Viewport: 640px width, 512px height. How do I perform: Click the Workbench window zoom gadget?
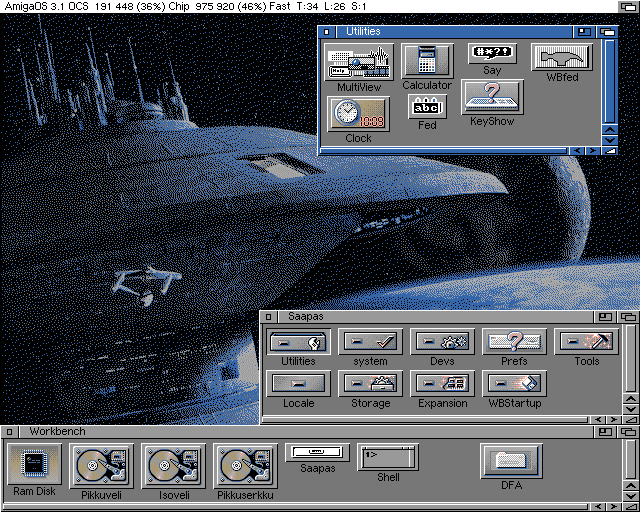tap(605, 432)
